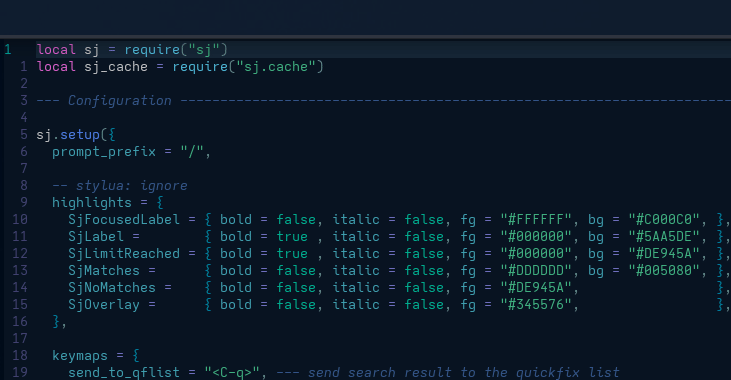Click the "<C-q>" keymap string
This screenshot has height=380, width=731.
point(232,373)
